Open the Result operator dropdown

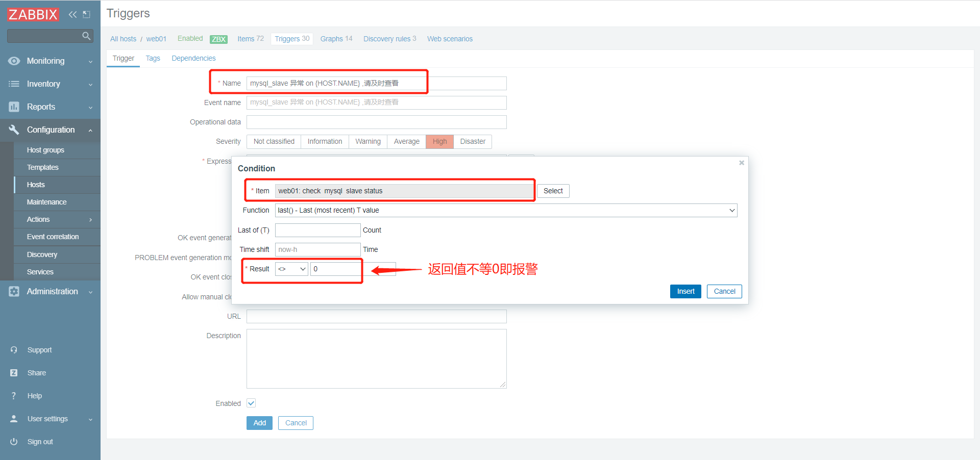291,269
